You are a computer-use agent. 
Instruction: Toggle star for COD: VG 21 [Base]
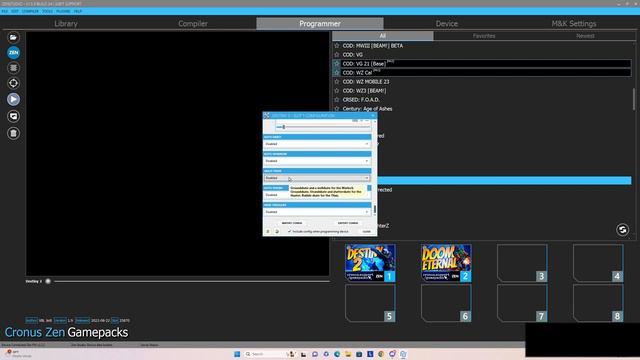(337, 64)
